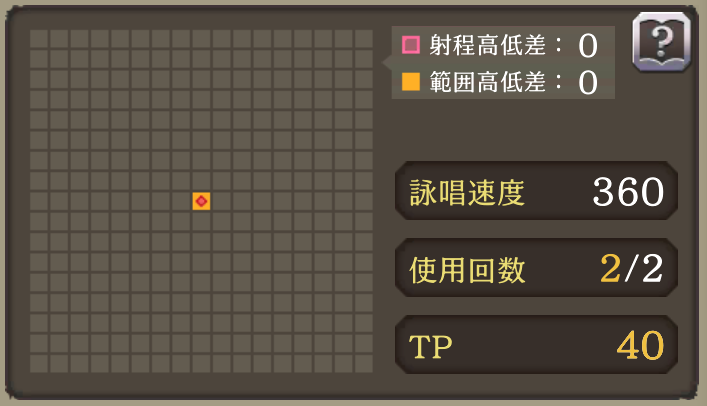Click the orange 範囲高低差 legend square
The width and height of the screenshot is (707, 406).
point(411,82)
